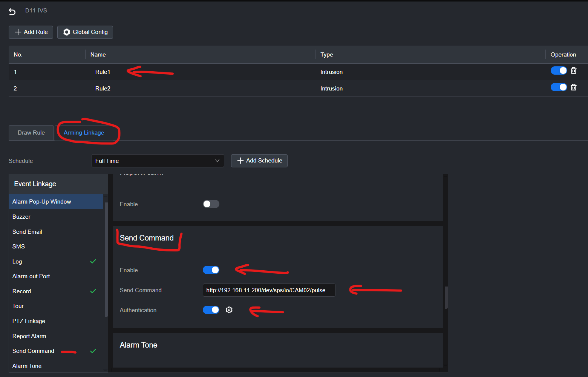
Task: Delete Rule1 with trash icon
Action: [x=573, y=70]
